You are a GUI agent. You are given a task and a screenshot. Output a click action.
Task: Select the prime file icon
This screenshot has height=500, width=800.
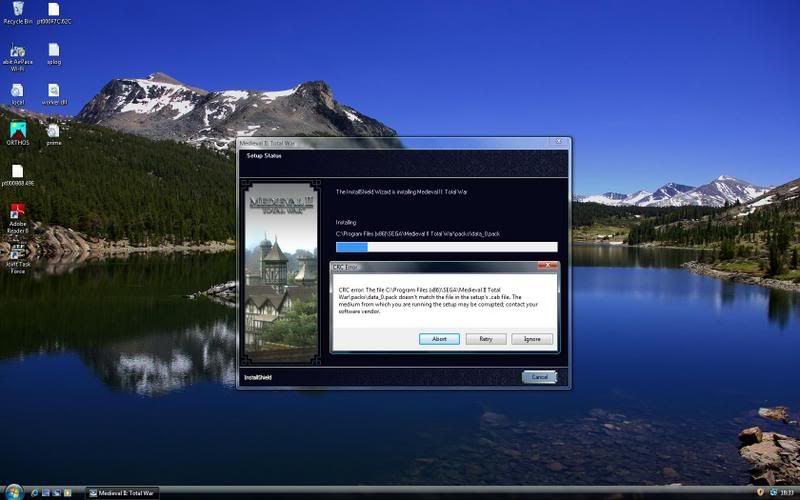click(54, 134)
